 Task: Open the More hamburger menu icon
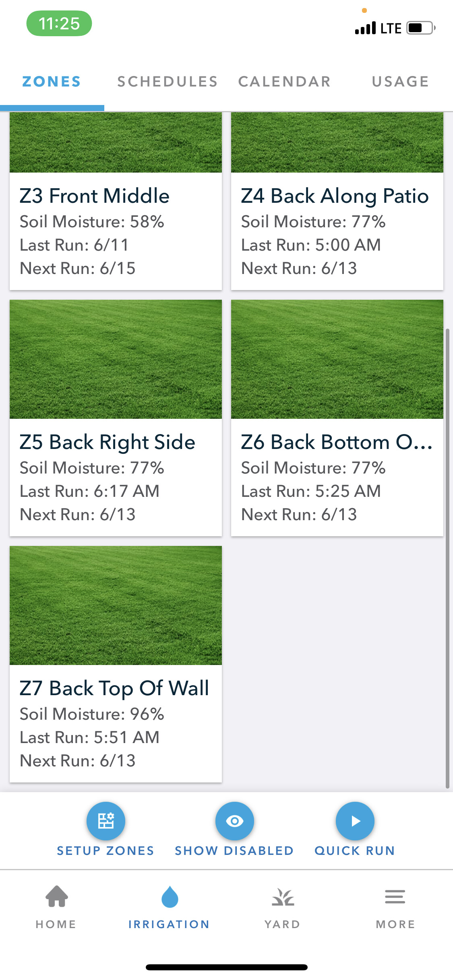point(395,897)
